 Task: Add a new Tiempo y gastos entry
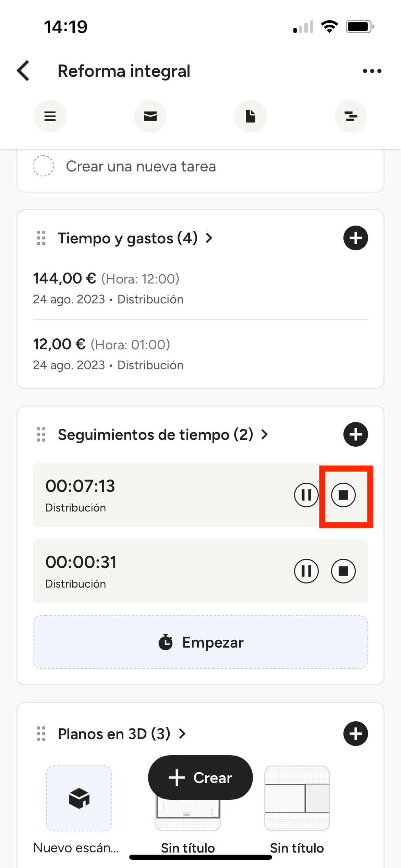point(355,238)
